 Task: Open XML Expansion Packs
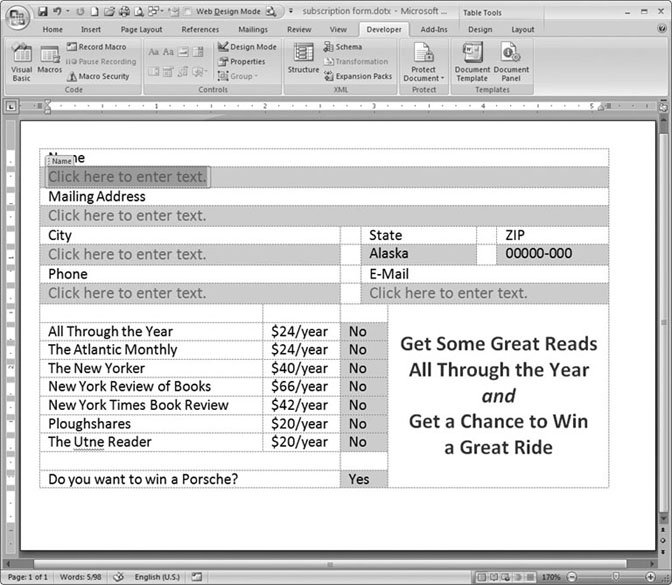tap(358, 76)
